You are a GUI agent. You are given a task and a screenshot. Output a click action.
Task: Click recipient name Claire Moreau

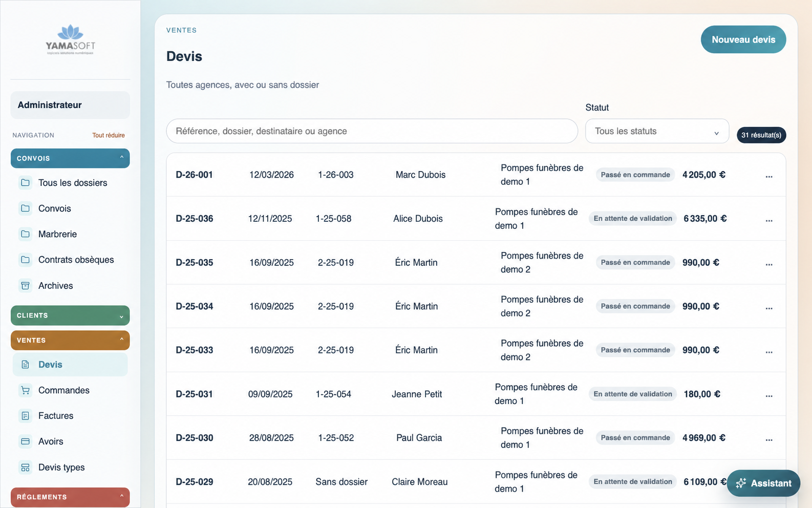point(420,482)
